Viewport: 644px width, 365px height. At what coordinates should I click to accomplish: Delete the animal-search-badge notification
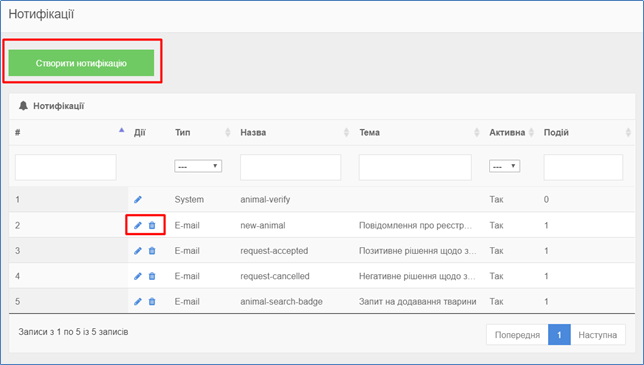(x=152, y=301)
